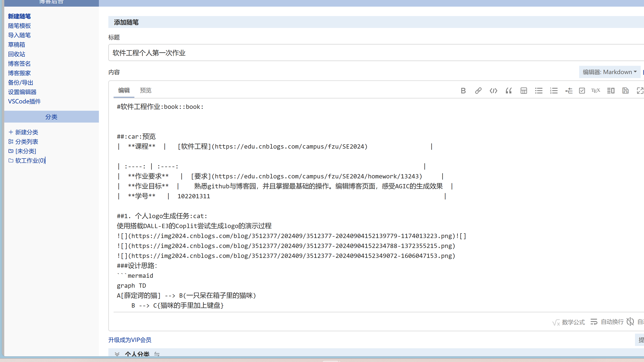Select the 软工作业(0) category
This screenshot has height=362, width=644.
pyautogui.click(x=30, y=160)
